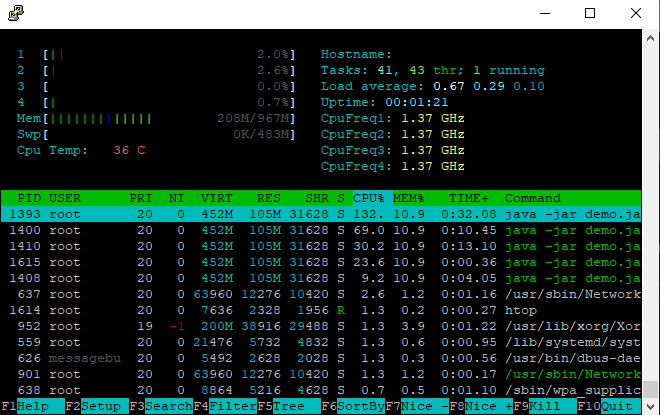This screenshot has height=415, width=661.
Task: Open F2 Setup in htop footer
Action: click(x=97, y=406)
